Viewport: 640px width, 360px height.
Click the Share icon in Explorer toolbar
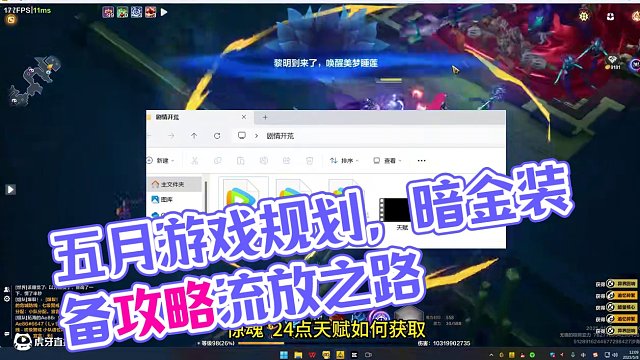(x=287, y=161)
